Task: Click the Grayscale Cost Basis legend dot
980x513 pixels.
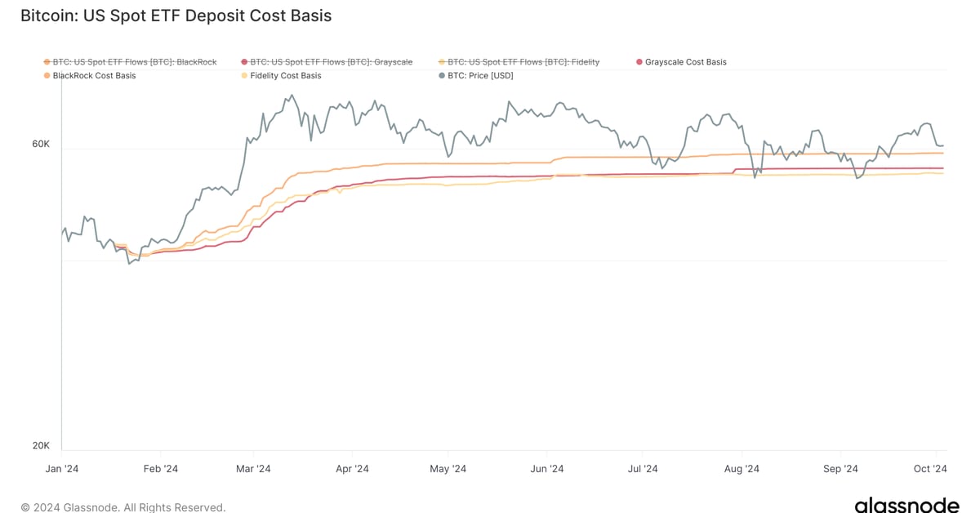Action: pyautogui.click(x=639, y=62)
